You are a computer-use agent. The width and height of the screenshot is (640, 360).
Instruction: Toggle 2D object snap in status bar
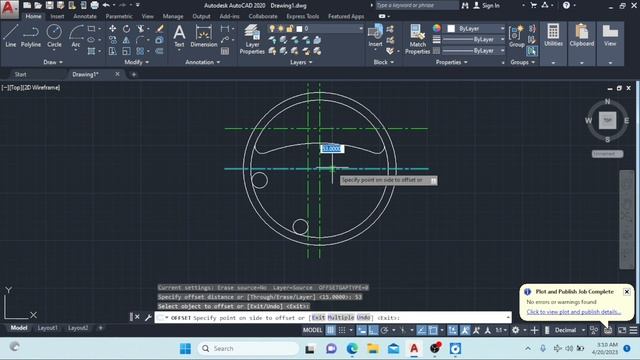433,330
